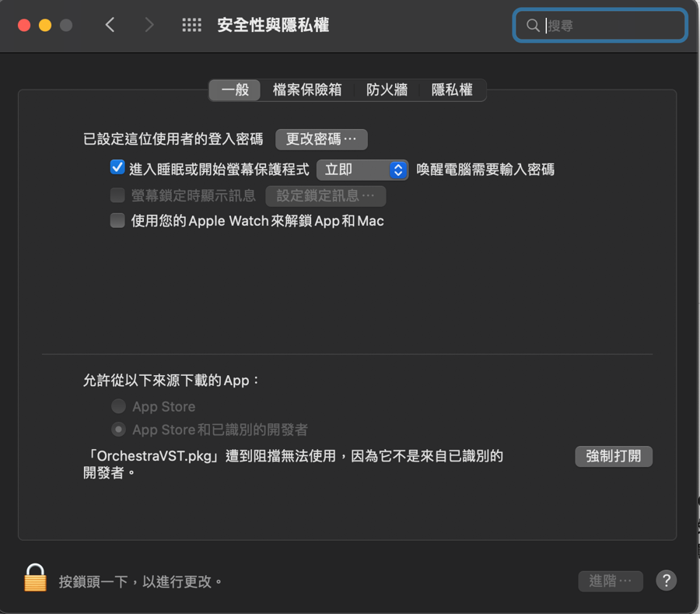Click into the 搜尋 search field

[600, 26]
